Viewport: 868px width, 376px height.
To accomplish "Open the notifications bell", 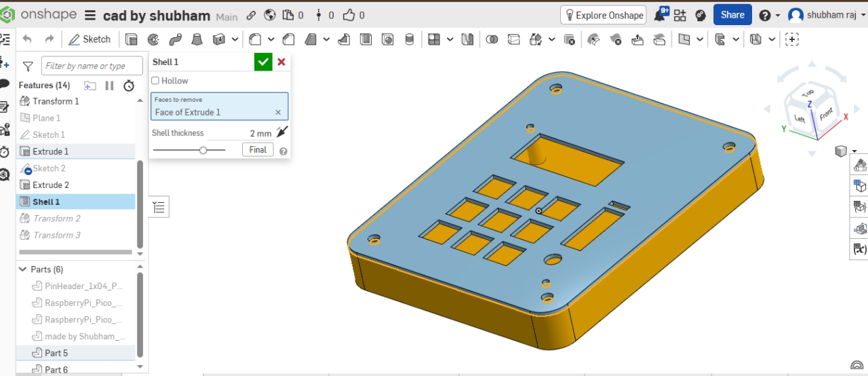I will 660,15.
